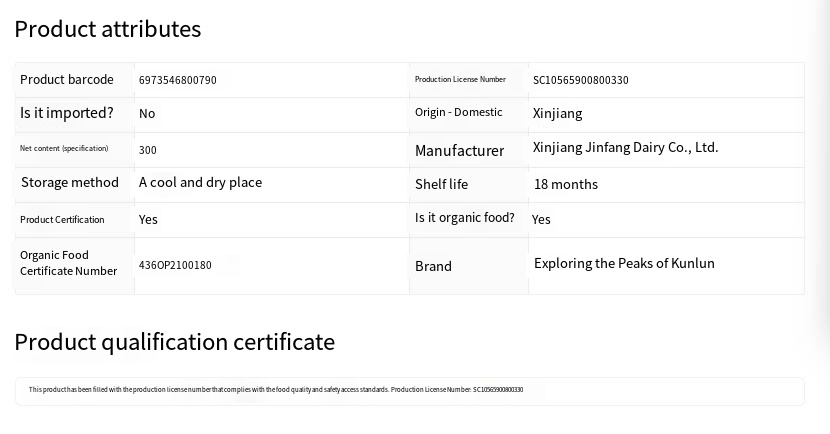Screen dimensions: 830x434
Task: Select the Xinjiang origin value
Action: click(558, 113)
